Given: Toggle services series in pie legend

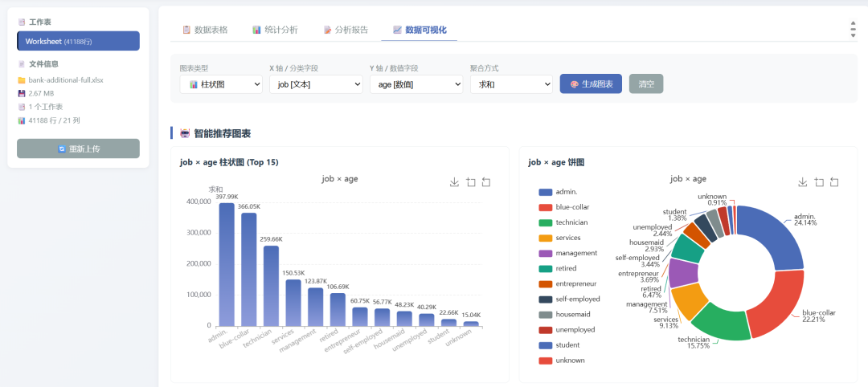Looking at the screenshot, I should coord(559,238).
